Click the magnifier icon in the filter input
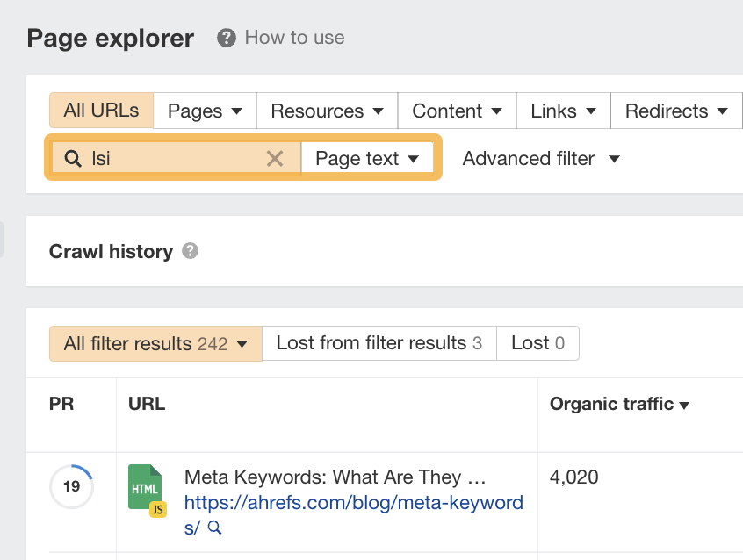This screenshot has width=743, height=560. point(71,158)
